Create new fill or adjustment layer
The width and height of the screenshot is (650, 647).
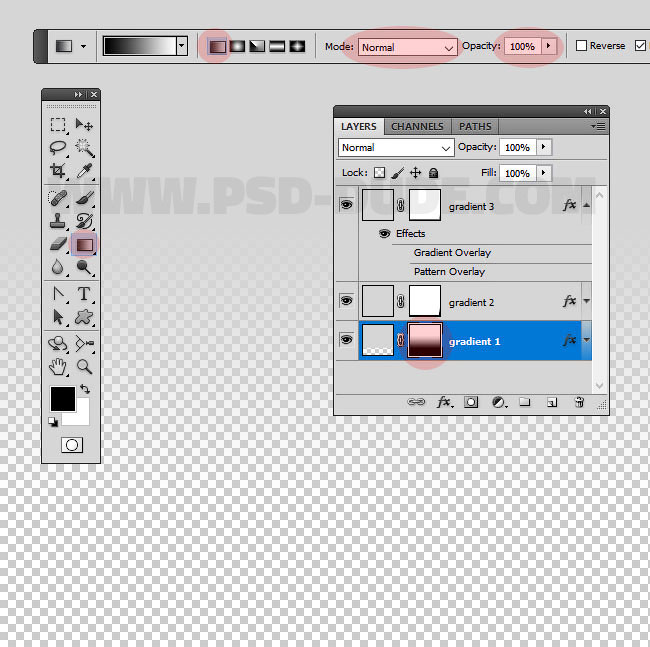[499, 402]
